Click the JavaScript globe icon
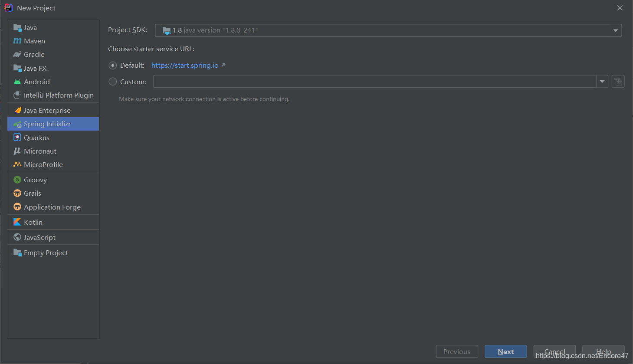633x364 pixels. [17, 237]
